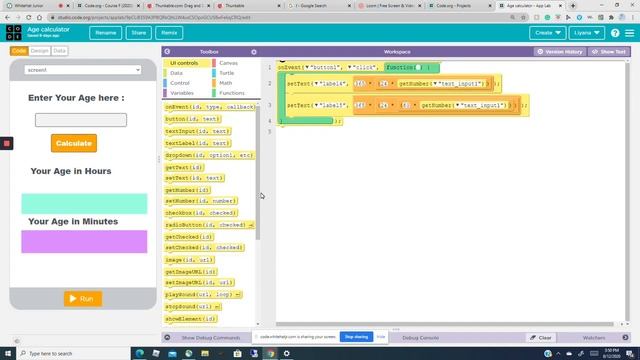Click the Show Text button
This screenshot has width=640, height=360.
coord(609,52)
